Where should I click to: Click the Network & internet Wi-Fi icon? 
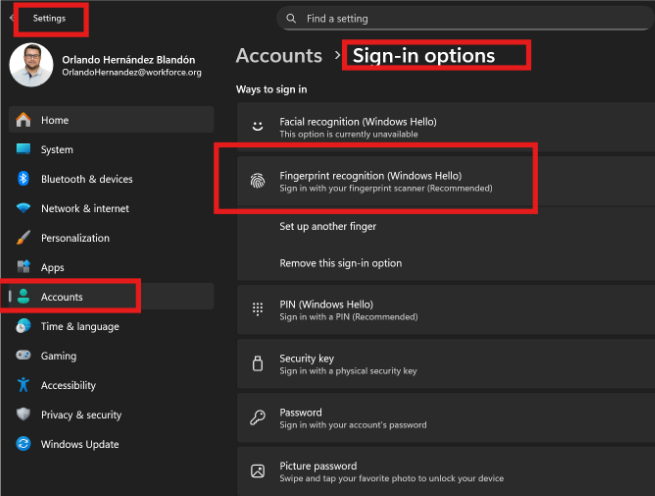[x=24, y=208]
